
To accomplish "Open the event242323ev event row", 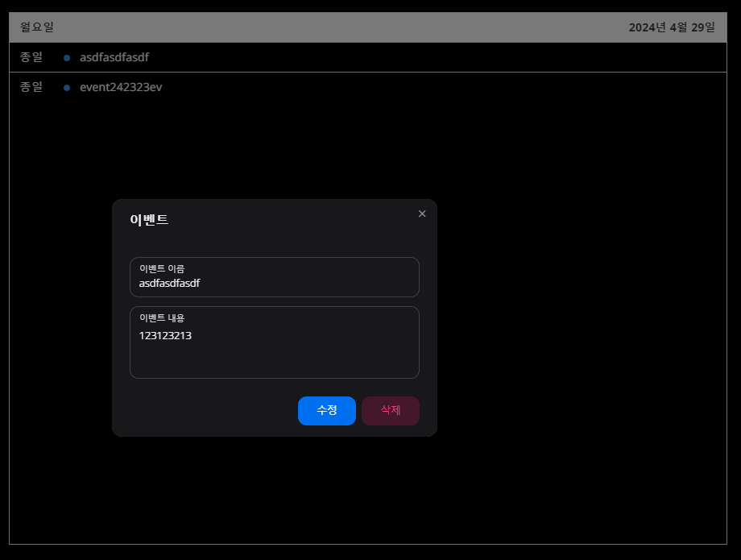I will click(x=367, y=87).
